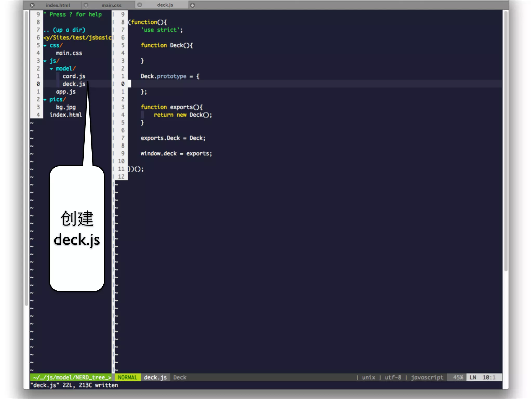Viewport: 532px width, 399px height.
Task: Place cursor on current line 0 in editor
Action: [x=315, y=84]
